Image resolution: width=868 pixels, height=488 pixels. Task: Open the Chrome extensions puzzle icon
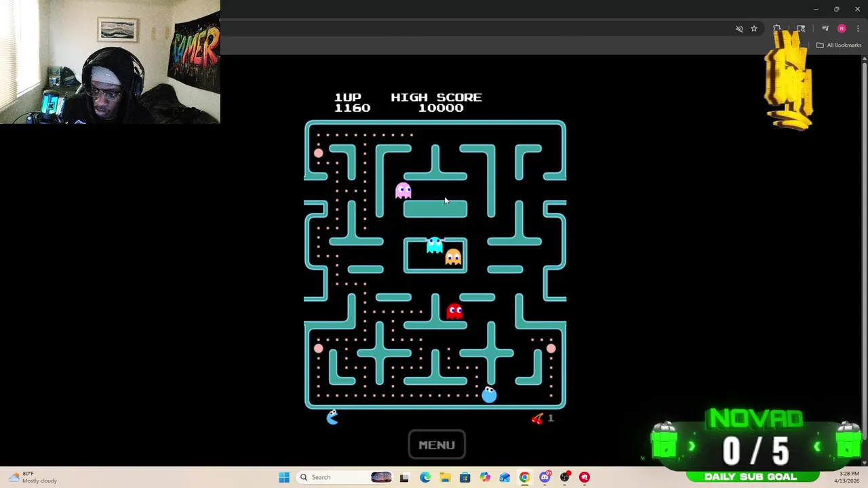click(x=777, y=28)
